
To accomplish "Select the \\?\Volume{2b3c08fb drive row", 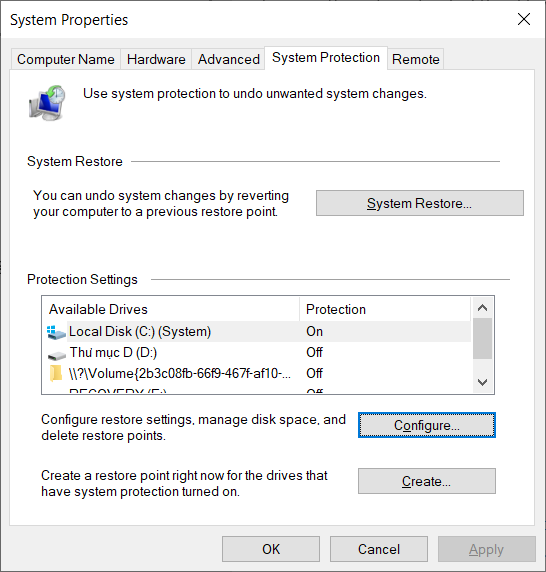I will (257, 373).
